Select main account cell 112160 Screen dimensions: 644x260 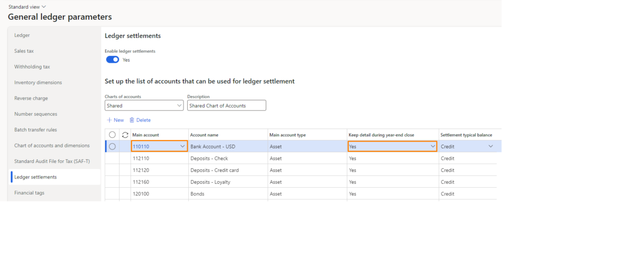(x=159, y=182)
